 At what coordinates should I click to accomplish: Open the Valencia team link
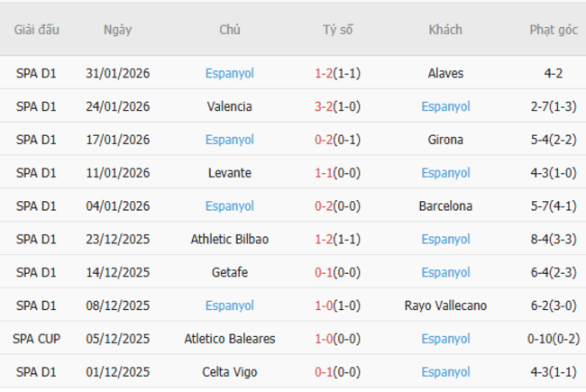click(x=229, y=106)
